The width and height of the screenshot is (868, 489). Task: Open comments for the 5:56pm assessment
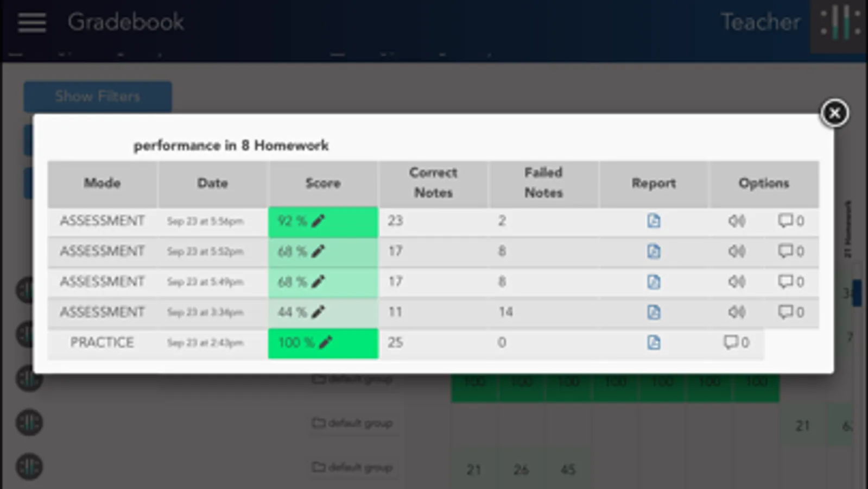[791, 221]
